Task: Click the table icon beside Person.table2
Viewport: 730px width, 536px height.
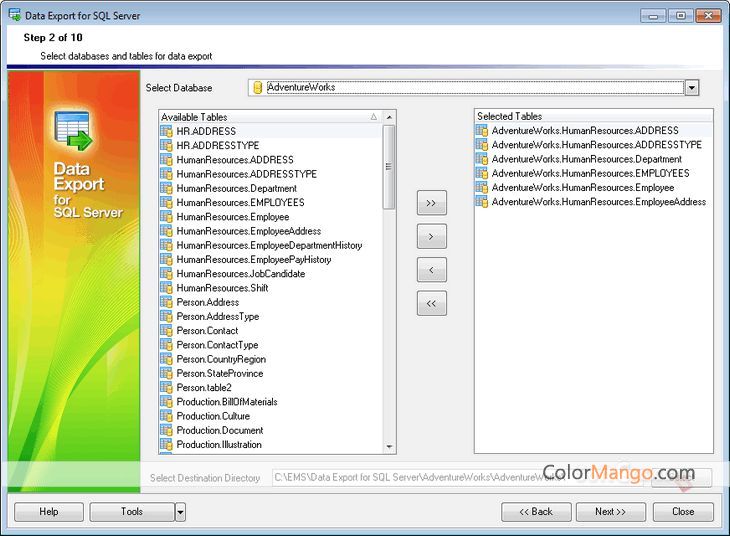Action: click(x=166, y=387)
